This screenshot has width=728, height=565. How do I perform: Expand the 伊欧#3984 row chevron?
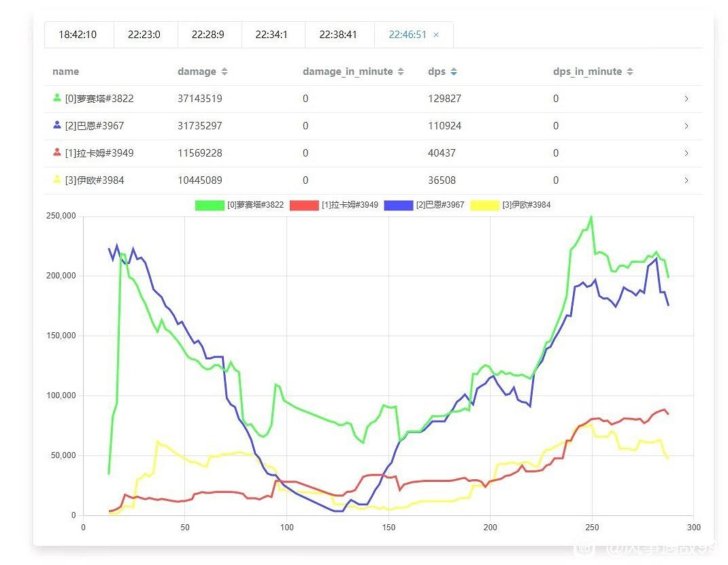point(686,180)
